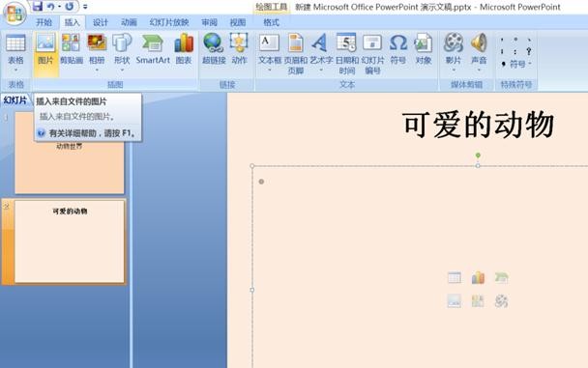588x368 pixels.
Task: Open the 审阅 ribbon tab
Action: (x=209, y=22)
